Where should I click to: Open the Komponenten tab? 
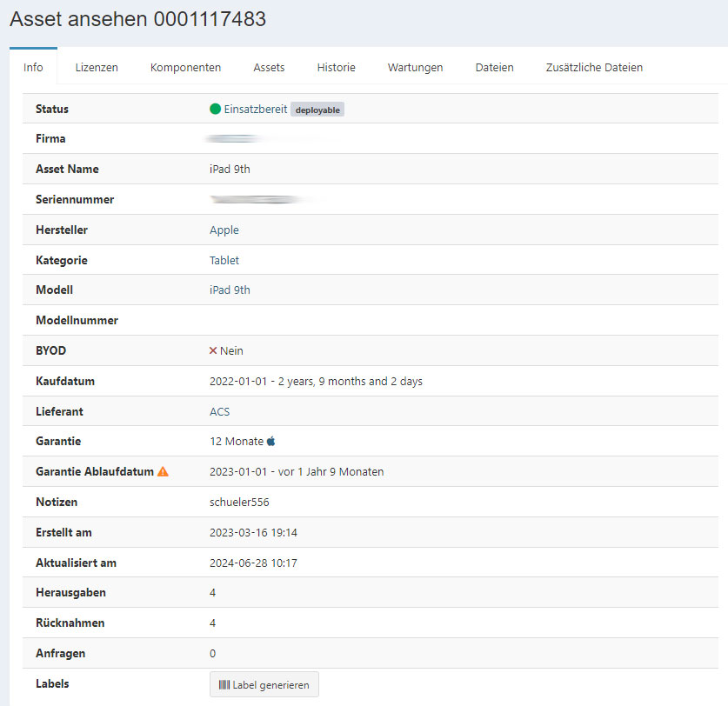[x=184, y=66]
